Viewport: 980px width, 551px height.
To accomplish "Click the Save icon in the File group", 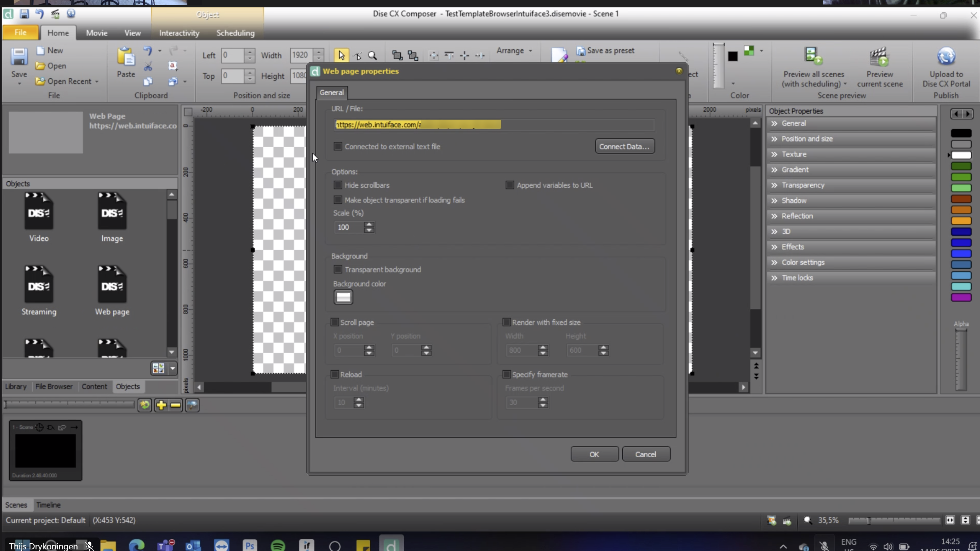I will point(19,57).
